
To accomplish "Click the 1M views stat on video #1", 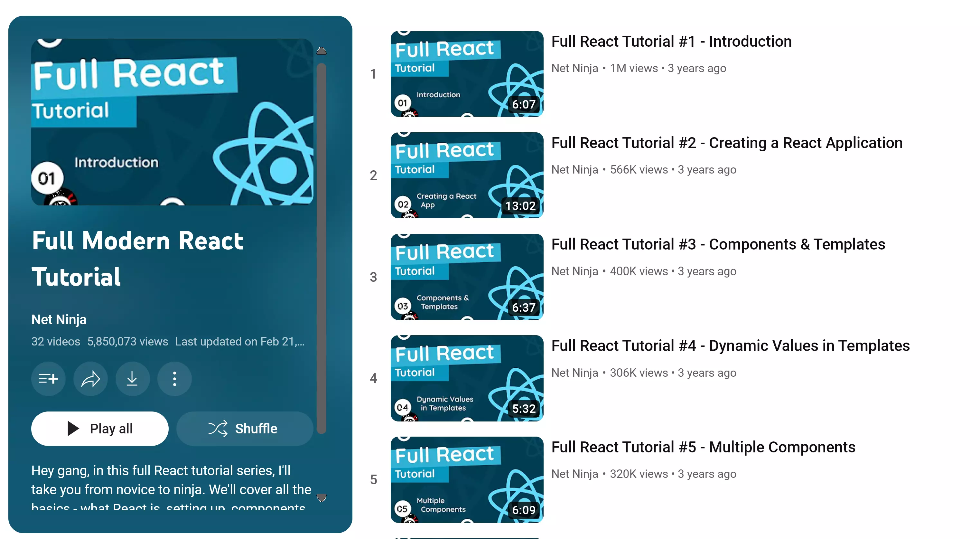I will coord(632,68).
